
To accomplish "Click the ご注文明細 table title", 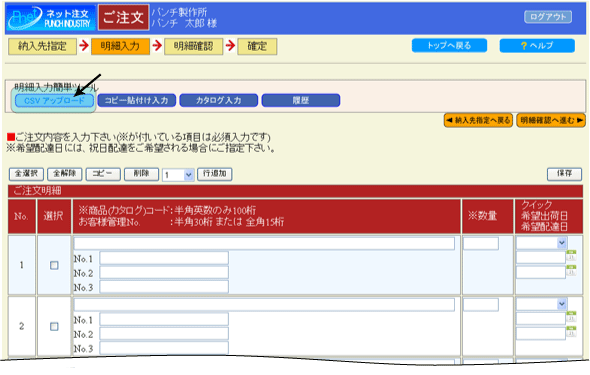I will point(37,191).
